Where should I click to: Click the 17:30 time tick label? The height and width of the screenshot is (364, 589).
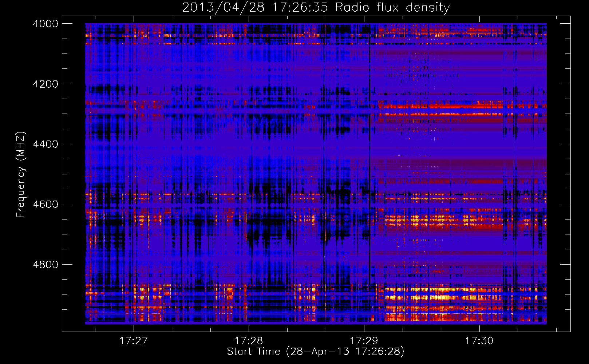coord(479,341)
